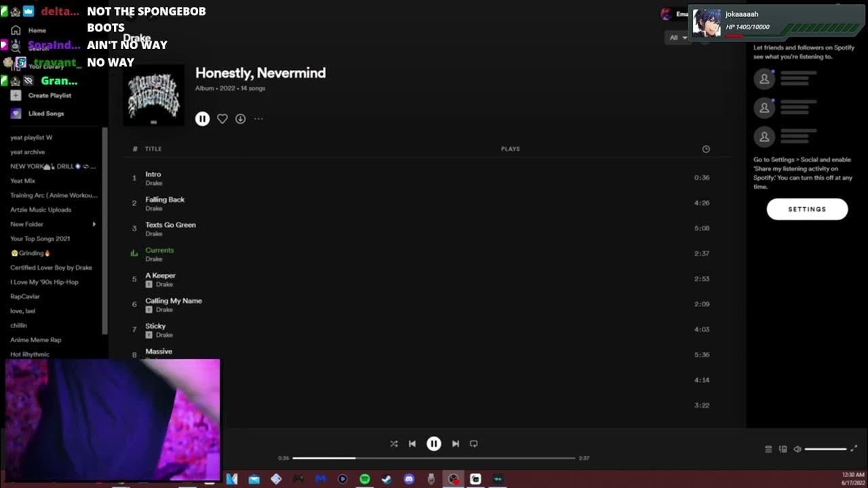Open OBS Studio from the taskbar
The image size is (868, 488).
453,479
